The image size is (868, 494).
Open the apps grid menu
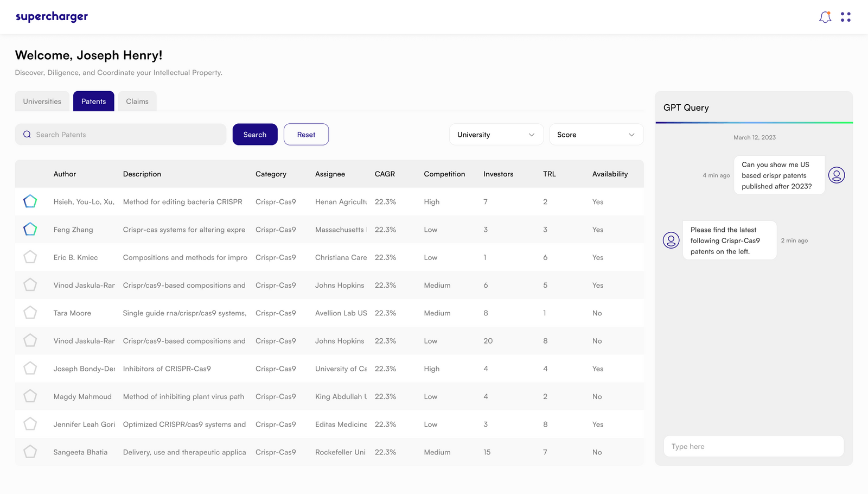[x=845, y=17]
